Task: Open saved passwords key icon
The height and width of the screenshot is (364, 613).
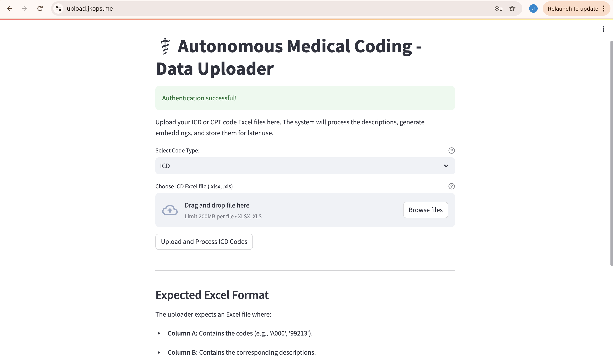Action: pos(498,9)
